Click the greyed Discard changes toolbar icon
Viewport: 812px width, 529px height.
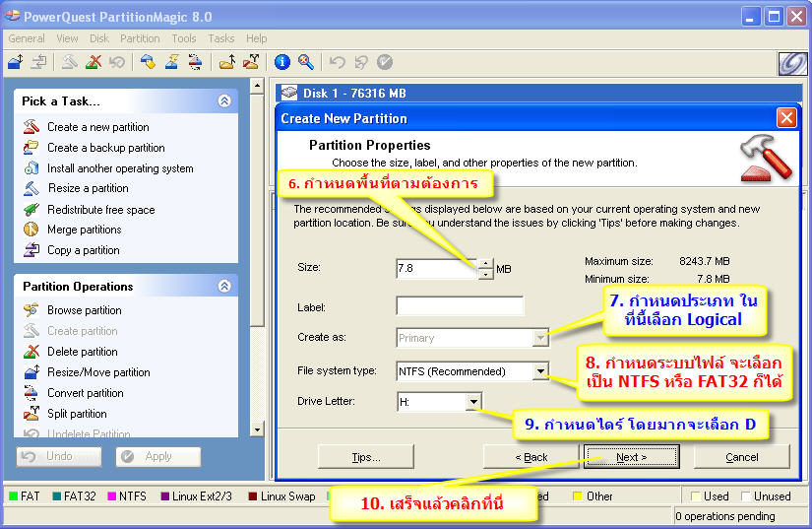(361, 62)
